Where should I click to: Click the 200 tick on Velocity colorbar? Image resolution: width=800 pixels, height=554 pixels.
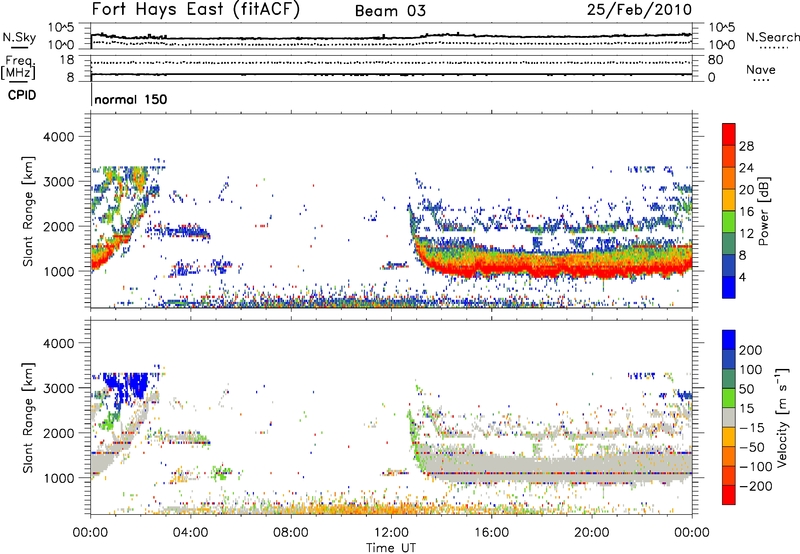pos(751,350)
